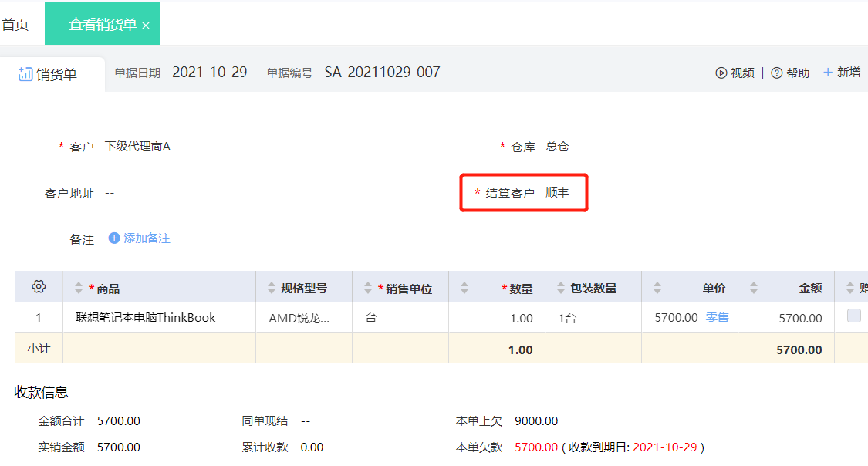Image resolution: width=868 pixels, height=466 pixels.
Task: Open help question mark icon
Action: [x=777, y=73]
